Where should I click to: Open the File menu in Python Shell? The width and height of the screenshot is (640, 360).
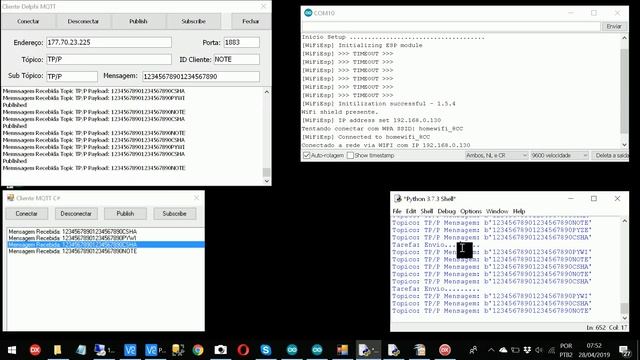[x=397, y=211]
